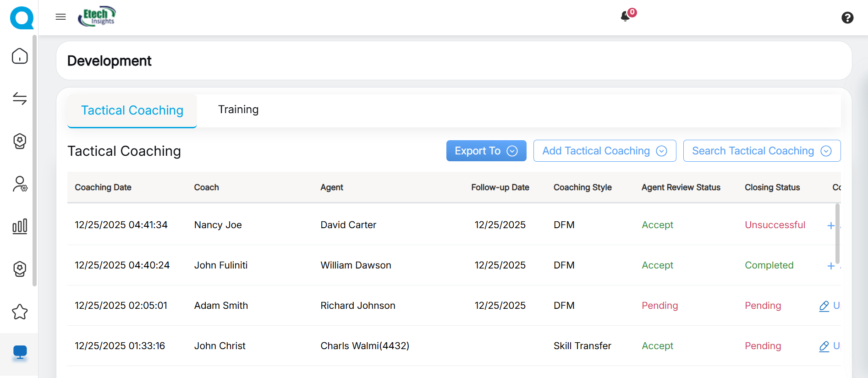Select the Development monitor sidebar icon

coord(20,352)
